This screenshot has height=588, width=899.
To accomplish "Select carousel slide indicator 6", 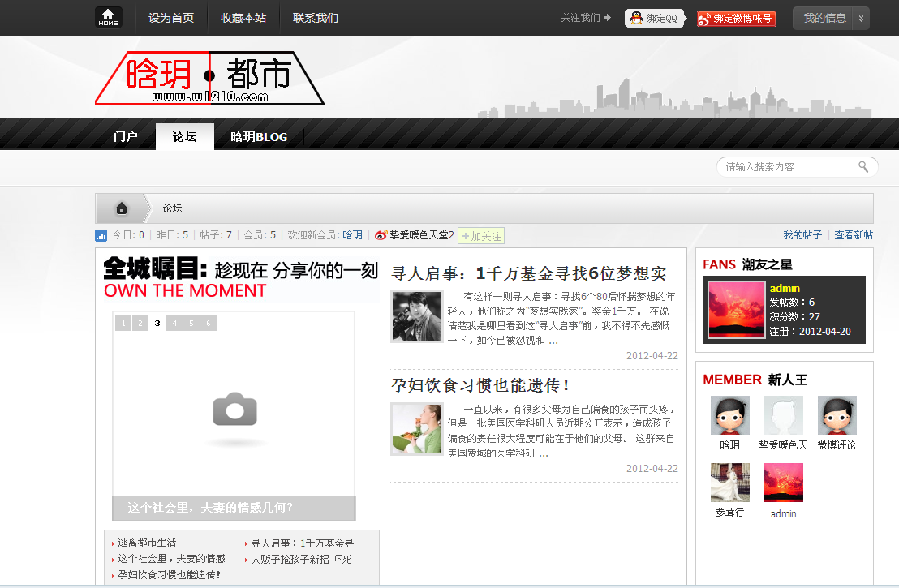I will pyautogui.click(x=208, y=323).
